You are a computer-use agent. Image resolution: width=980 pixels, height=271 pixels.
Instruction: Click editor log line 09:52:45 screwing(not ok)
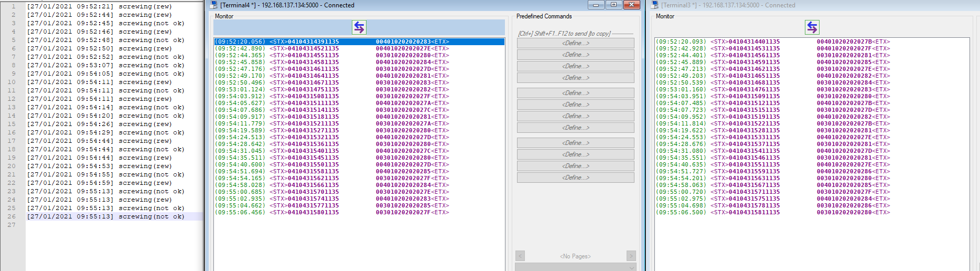pos(106,23)
